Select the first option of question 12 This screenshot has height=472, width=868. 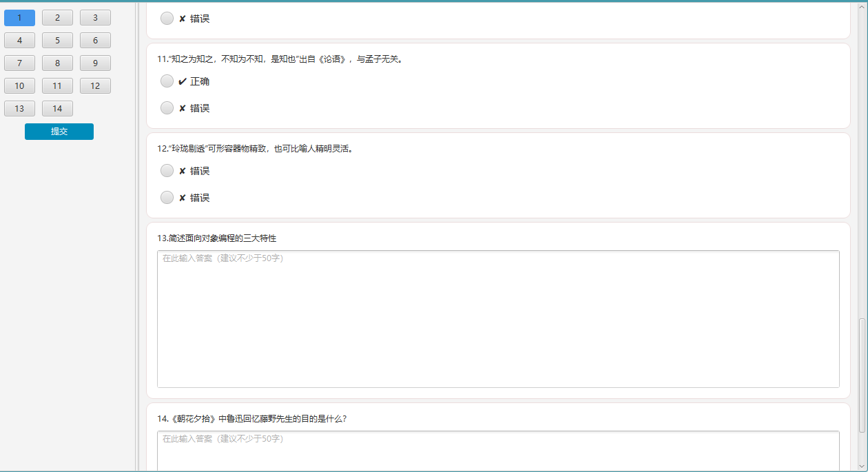coord(167,171)
